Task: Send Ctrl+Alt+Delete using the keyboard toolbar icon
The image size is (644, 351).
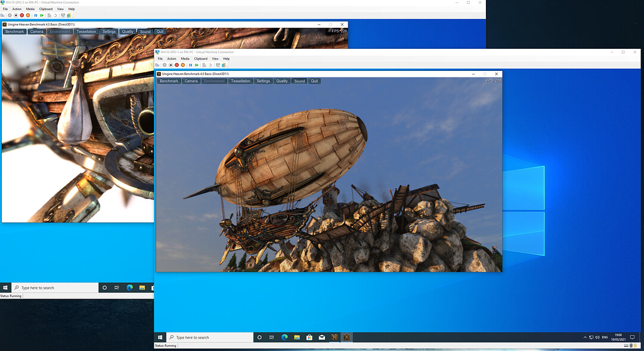Action: click(x=157, y=64)
